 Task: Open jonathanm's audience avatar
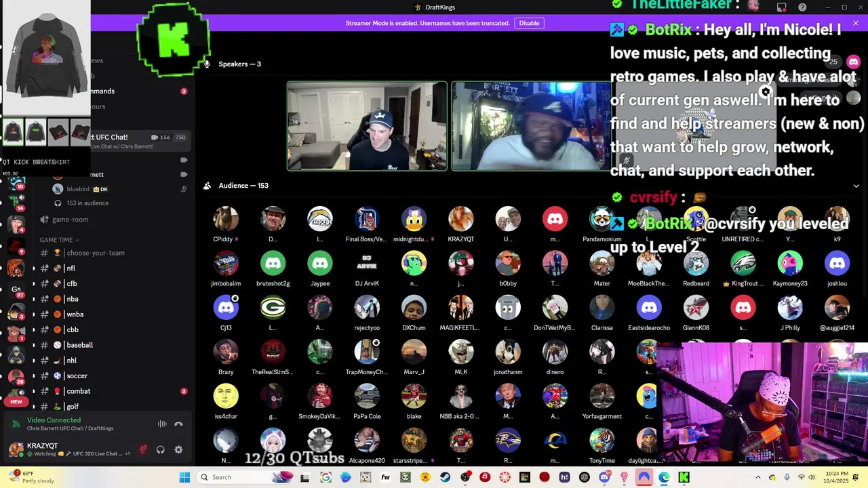coord(508,352)
